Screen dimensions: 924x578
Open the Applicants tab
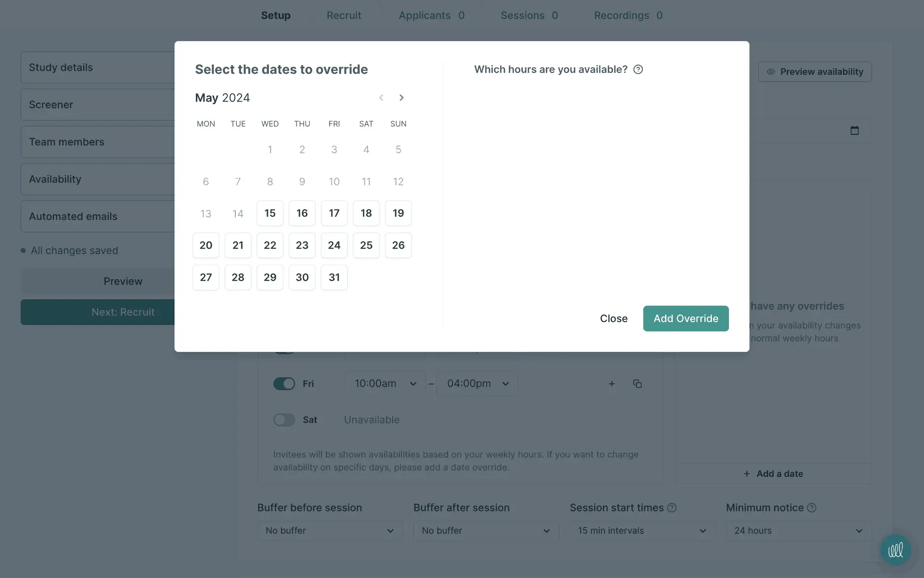[431, 15]
